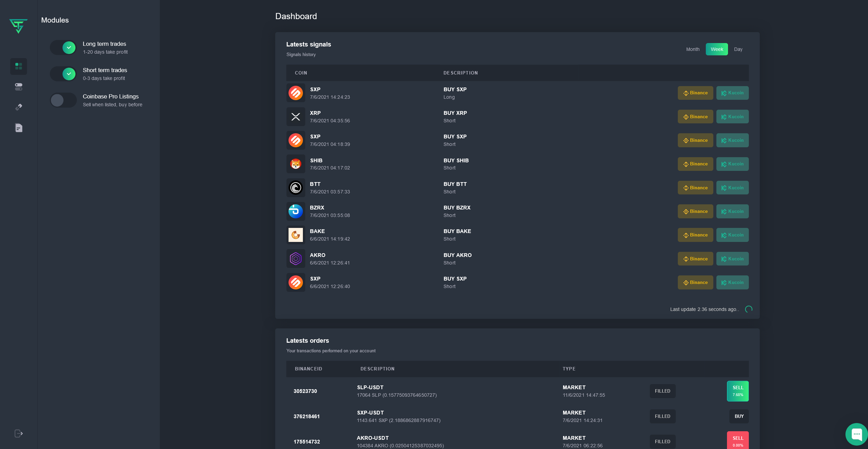Click Binance button for XRP signal

(695, 117)
